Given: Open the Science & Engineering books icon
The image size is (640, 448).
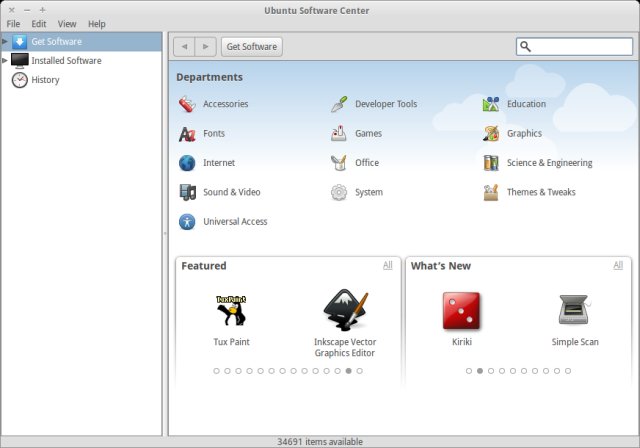Looking at the screenshot, I should pos(491,163).
